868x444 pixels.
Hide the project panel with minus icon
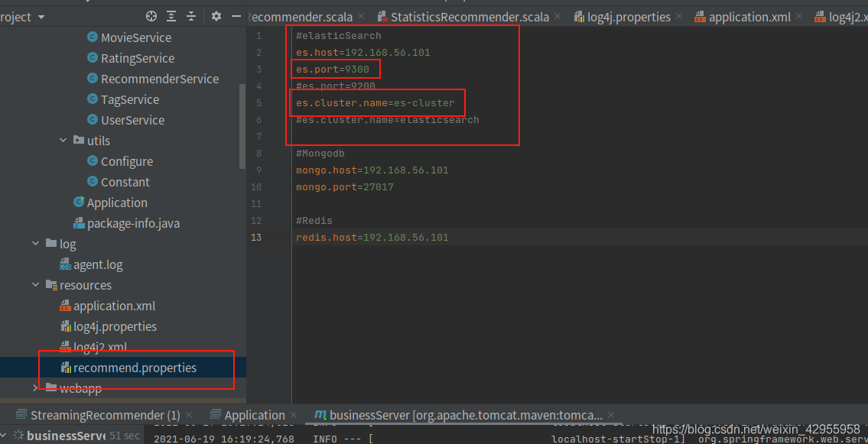[x=236, y=17]
